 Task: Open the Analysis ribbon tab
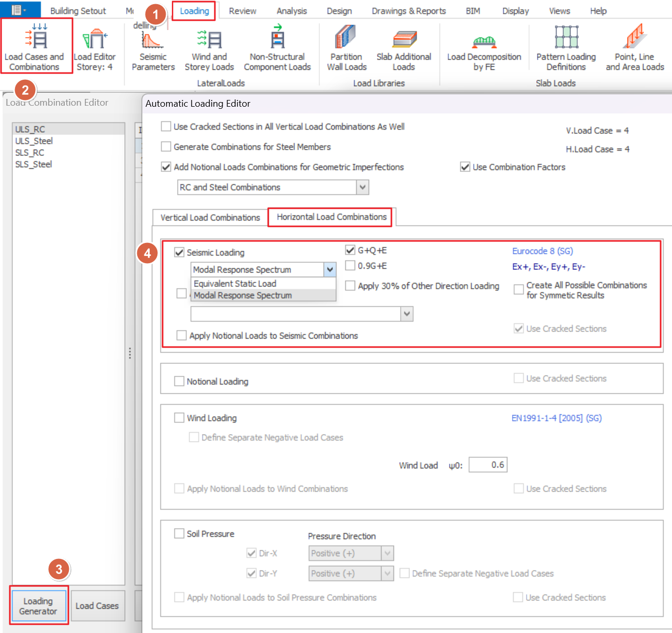pos(291,11)
